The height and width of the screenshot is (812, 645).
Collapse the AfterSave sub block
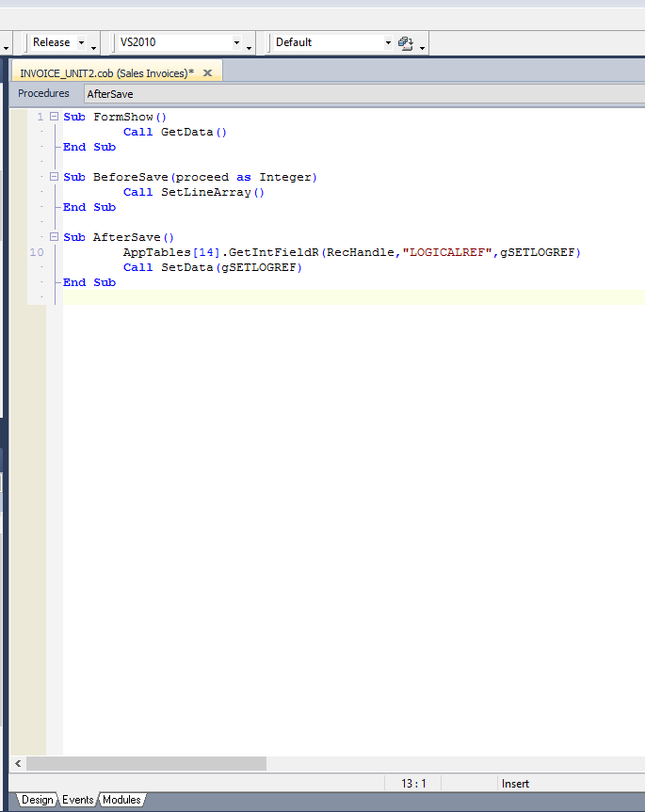54,237
